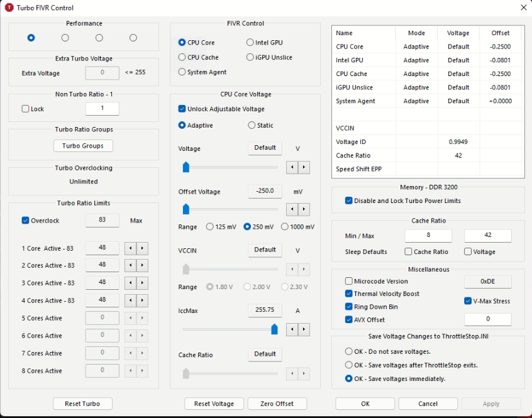Decrease 1 Core Active ratio with left arrow
This screenshot has height=418, width=532.
tap(130, 248)
